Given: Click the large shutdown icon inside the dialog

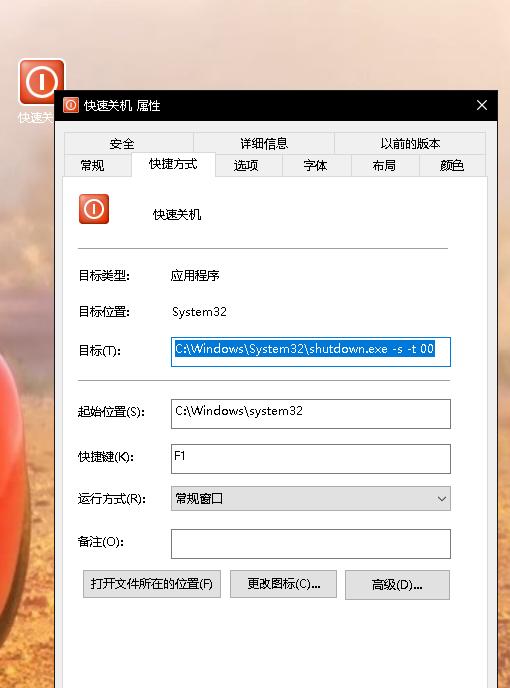Looking at the screenshot, I should pyautogui.click(x=94, y=209).
